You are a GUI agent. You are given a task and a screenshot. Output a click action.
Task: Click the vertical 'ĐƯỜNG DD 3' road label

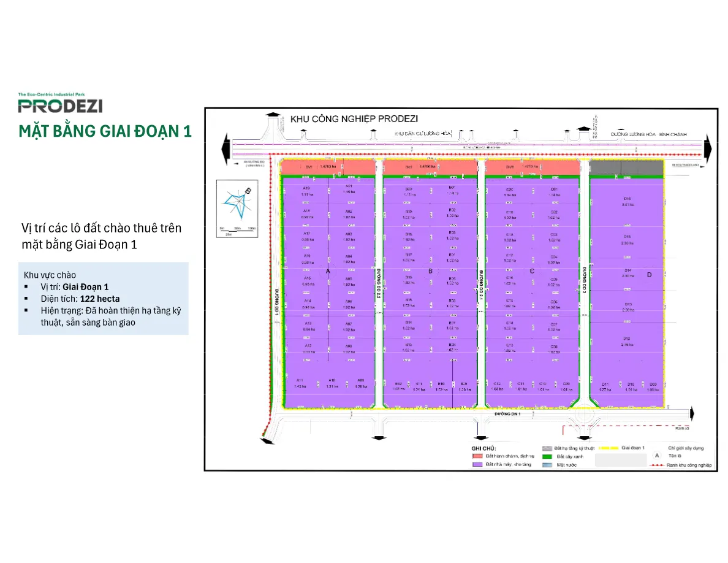coord(584,280)
